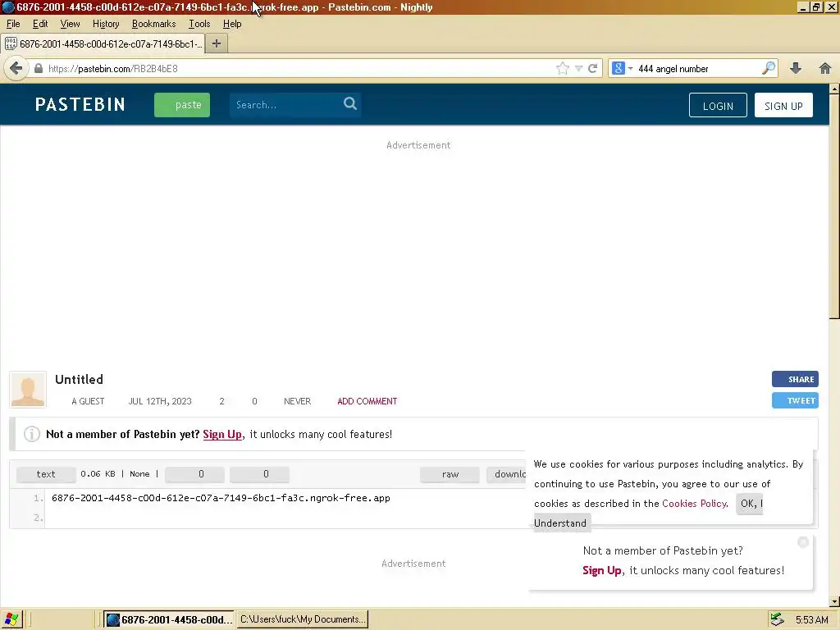Open the Google search engine selector dropdown
The width and height of the screenshot is (840, 630).
pyautogui.click(x=623, y=69)
